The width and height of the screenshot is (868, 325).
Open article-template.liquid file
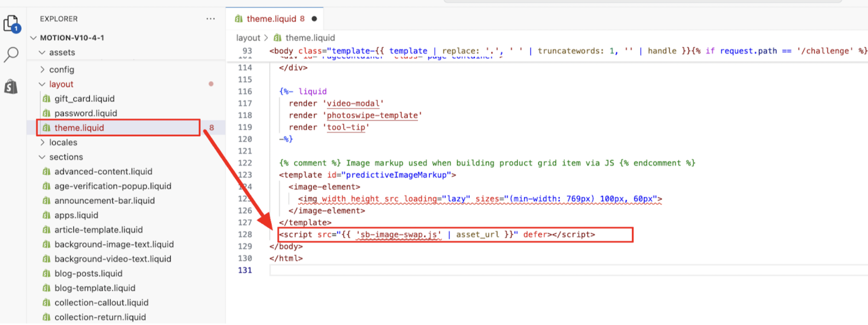pyautogui.click(x=98, y=229)
